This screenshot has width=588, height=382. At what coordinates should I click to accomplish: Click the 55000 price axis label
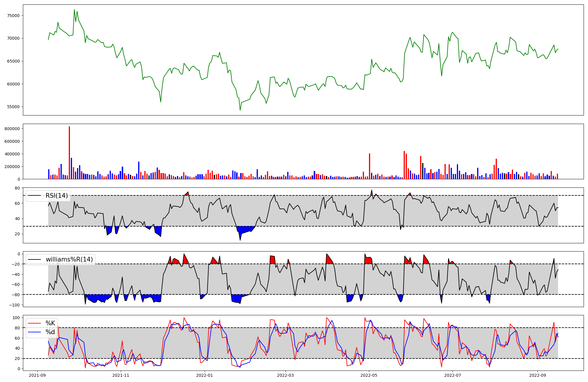13,107
